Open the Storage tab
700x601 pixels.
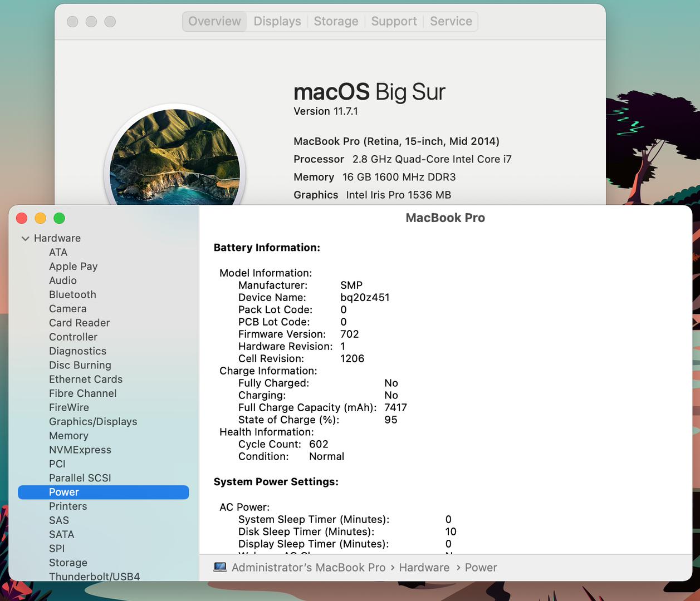point(336,21)
